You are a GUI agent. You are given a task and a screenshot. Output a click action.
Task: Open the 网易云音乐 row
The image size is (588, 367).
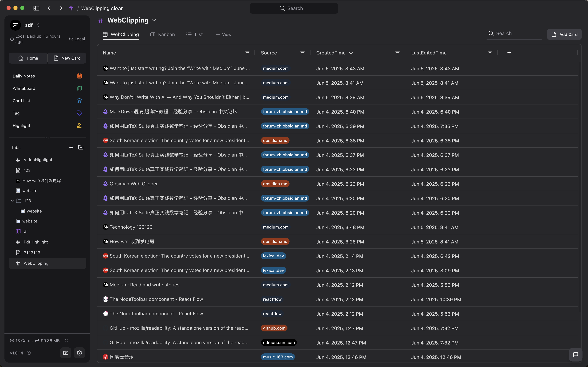(x=338, y=357)
